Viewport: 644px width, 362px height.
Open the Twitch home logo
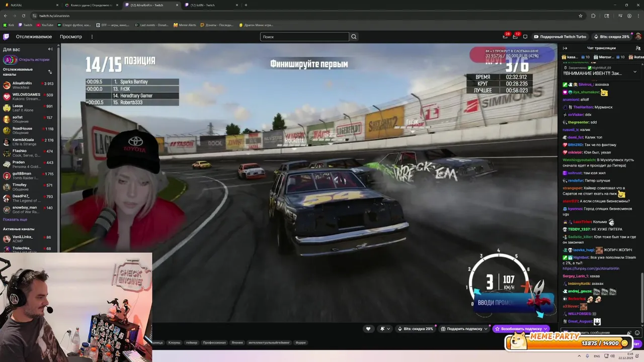(6, 37)
